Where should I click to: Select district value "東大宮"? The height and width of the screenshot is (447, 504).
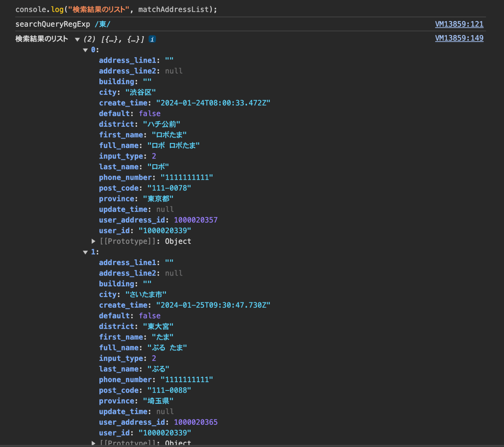[158, 326]
